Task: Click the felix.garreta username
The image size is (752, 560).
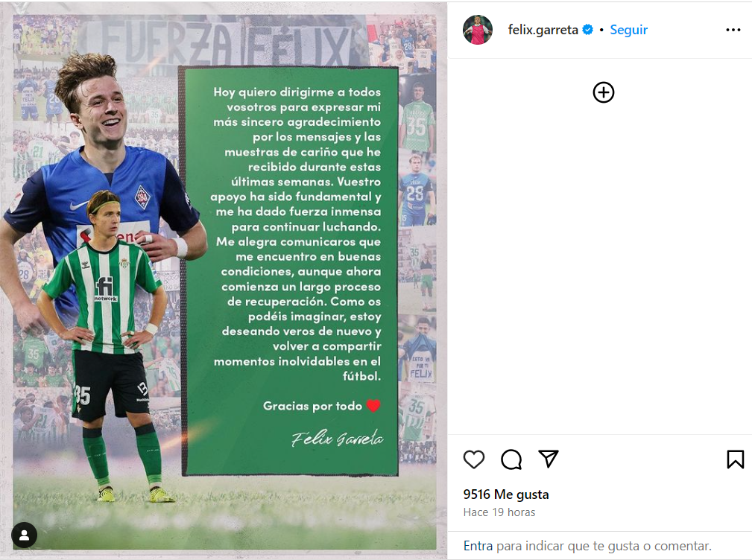Action: click(x=543, y=30)
